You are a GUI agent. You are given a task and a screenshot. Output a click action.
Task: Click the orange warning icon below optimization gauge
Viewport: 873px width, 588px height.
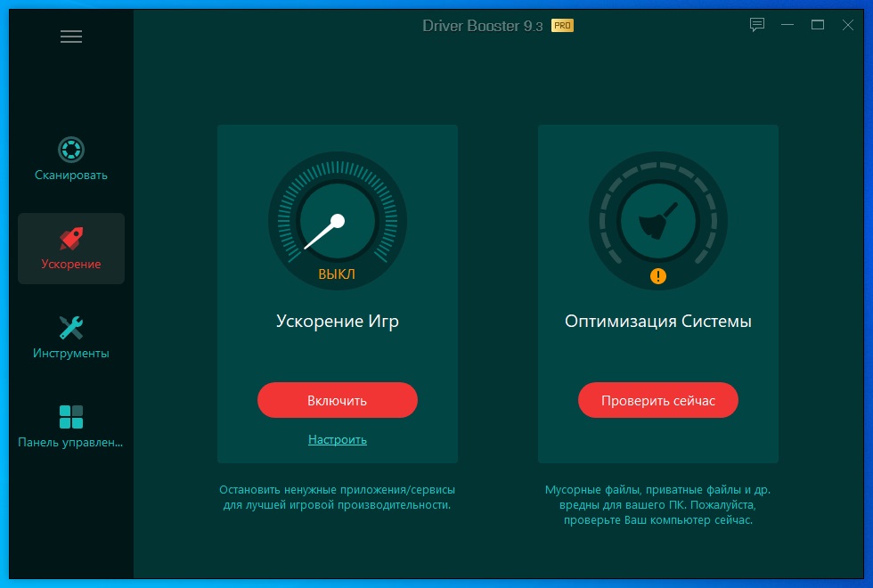pos(658,276)
